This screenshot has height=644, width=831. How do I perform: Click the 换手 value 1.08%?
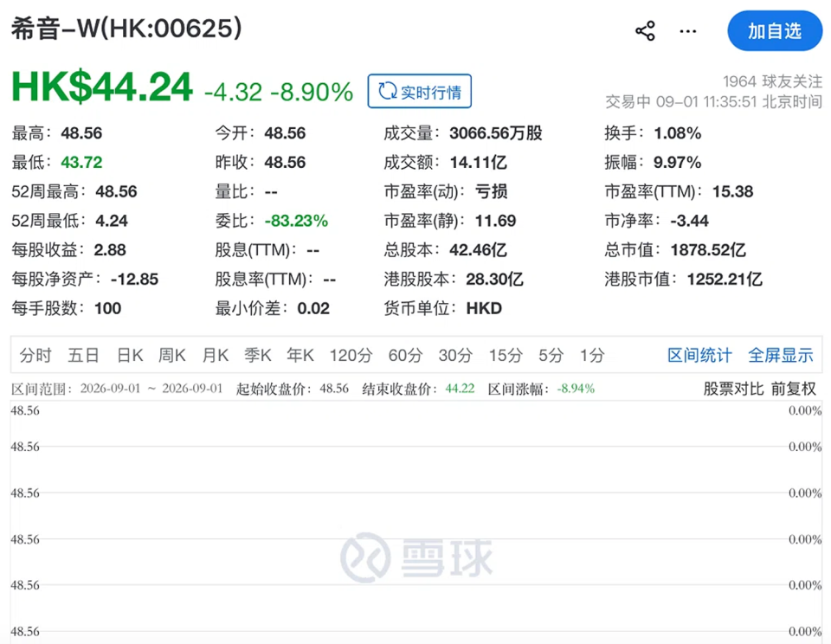click(x=677, y=133)
